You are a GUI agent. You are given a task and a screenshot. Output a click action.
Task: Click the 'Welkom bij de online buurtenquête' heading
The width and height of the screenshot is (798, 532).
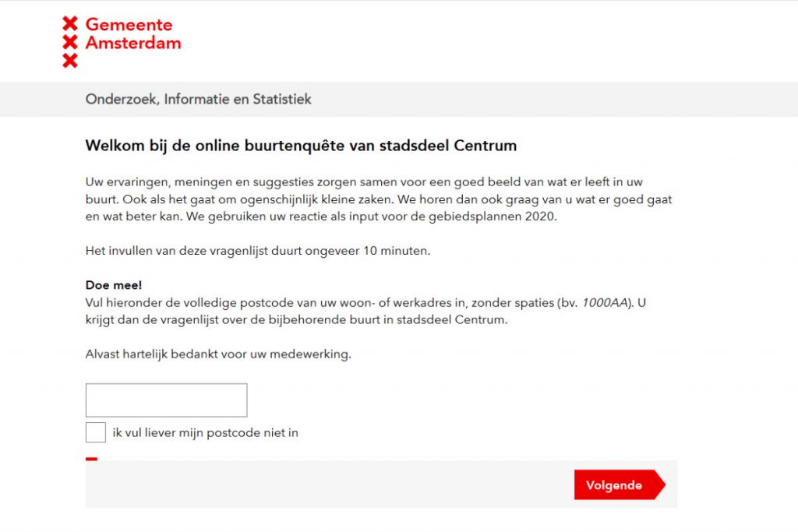302,146
